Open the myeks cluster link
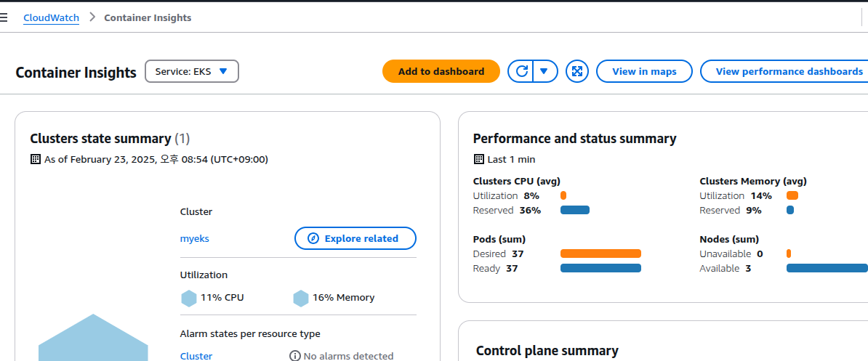 [x=195, y=239]
